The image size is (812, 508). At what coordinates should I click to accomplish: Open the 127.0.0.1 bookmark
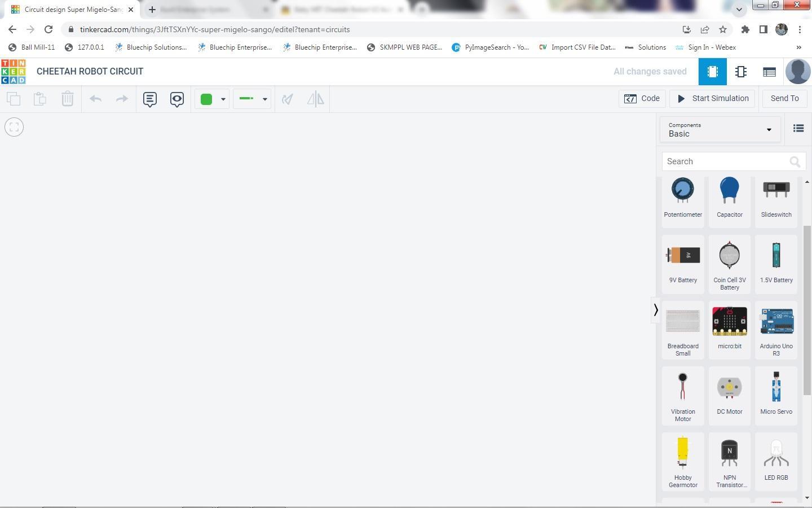point(85,47)
